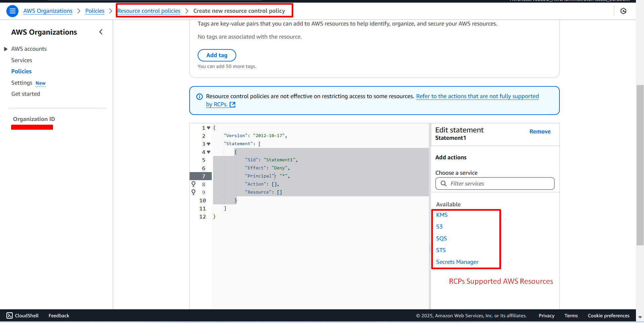Choose the S3 service
644x323 pixels.
[439, 227]
